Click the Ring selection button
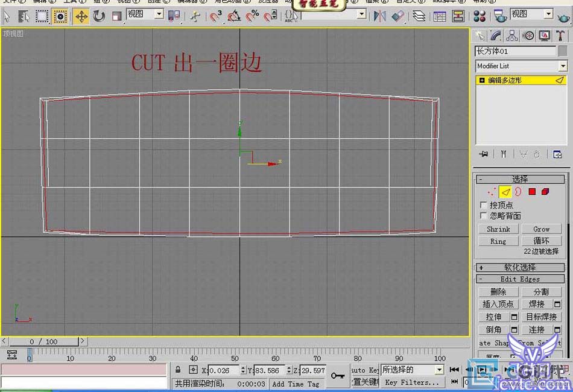Screen dimensions: 573x392 point(498,241)
